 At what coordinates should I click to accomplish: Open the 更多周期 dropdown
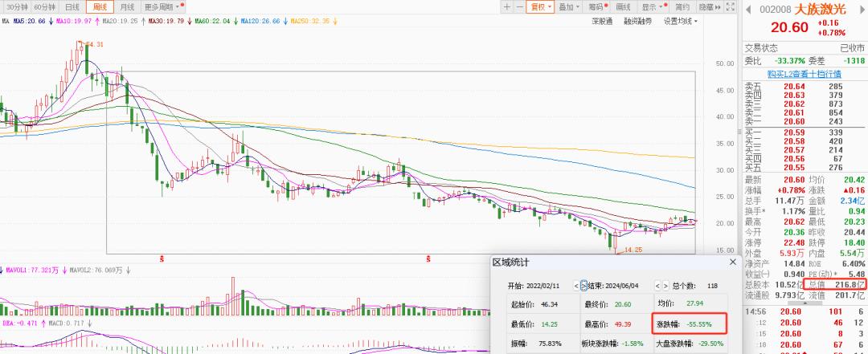(161, 6)
